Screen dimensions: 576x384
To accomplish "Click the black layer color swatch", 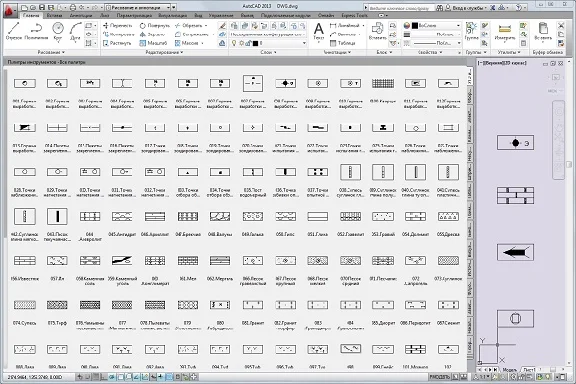I will pos(255,43).
